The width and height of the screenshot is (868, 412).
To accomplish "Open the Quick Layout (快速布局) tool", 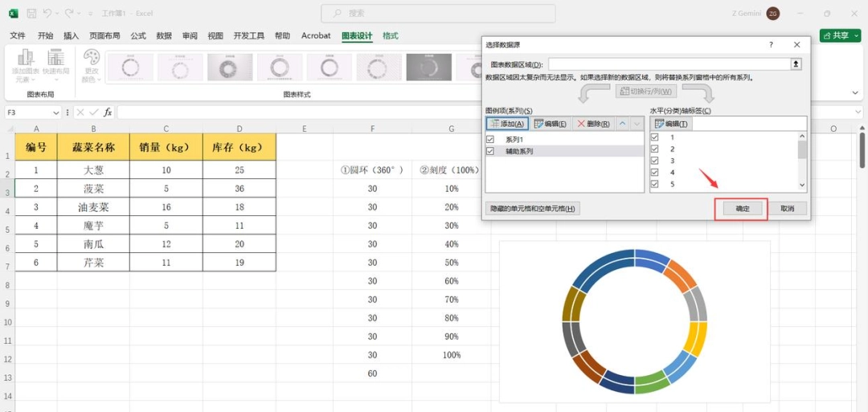I will click(56, 65).
